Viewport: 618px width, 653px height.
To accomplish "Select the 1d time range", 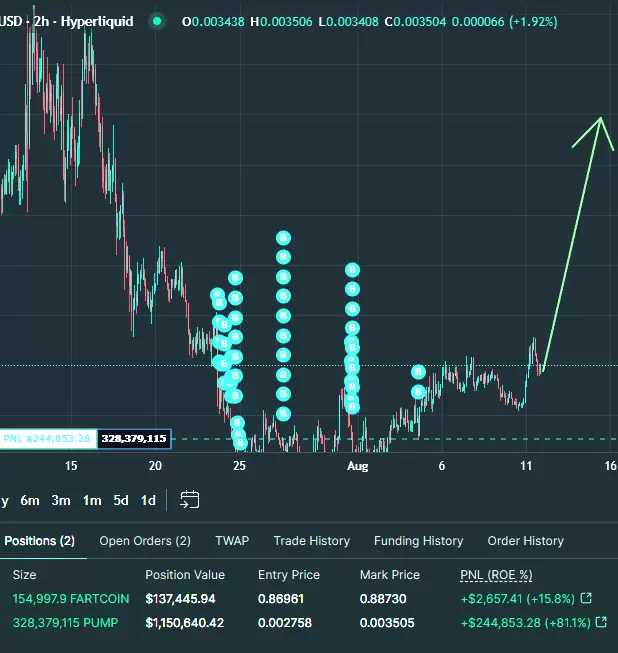I will (148, 500).
